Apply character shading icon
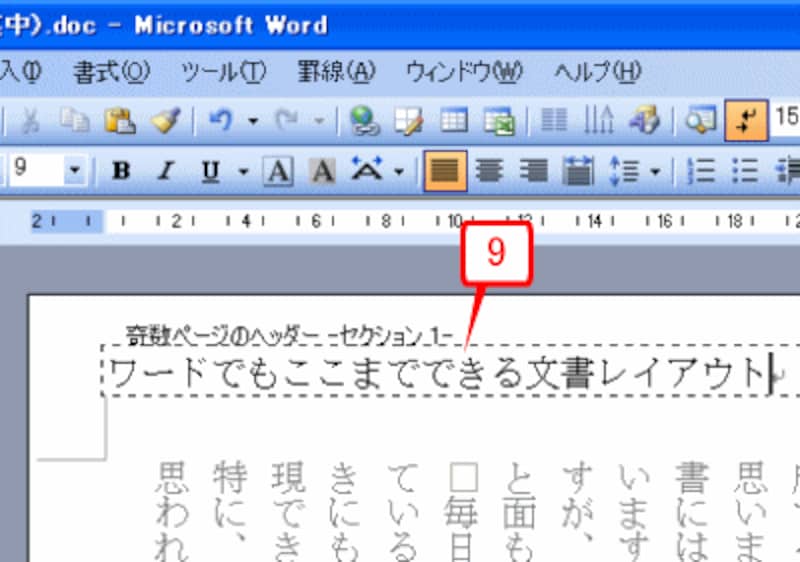This screenshot has height=562, width=800. tap(323, 170)
